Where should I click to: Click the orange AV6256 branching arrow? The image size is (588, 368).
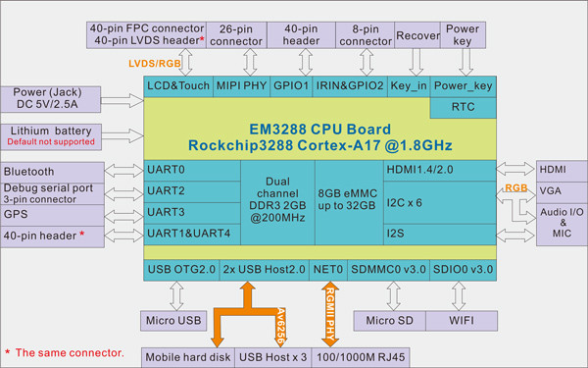click(248, 314)
